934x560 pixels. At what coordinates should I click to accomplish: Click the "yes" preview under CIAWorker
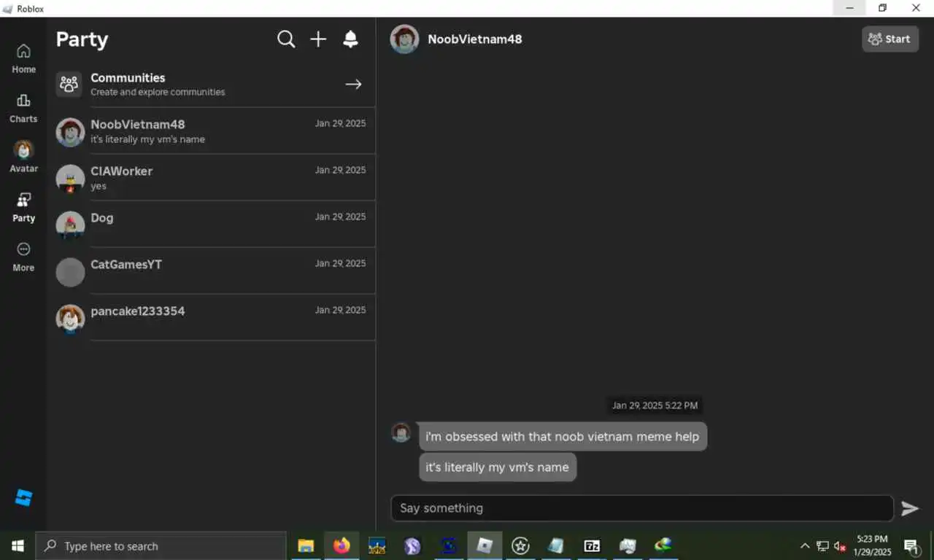click(99, 187)
